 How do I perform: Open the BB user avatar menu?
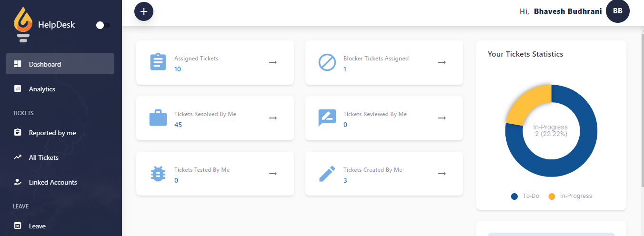tap(617, 11)
